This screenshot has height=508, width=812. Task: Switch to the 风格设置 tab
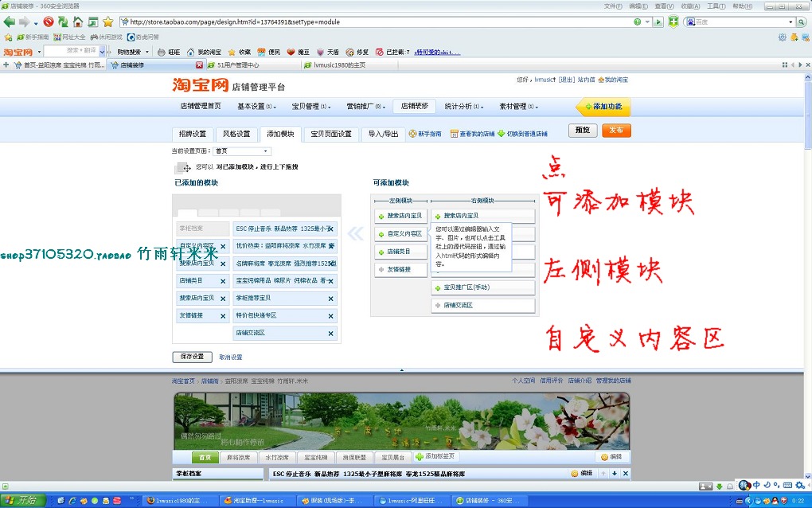pos(236,134)
